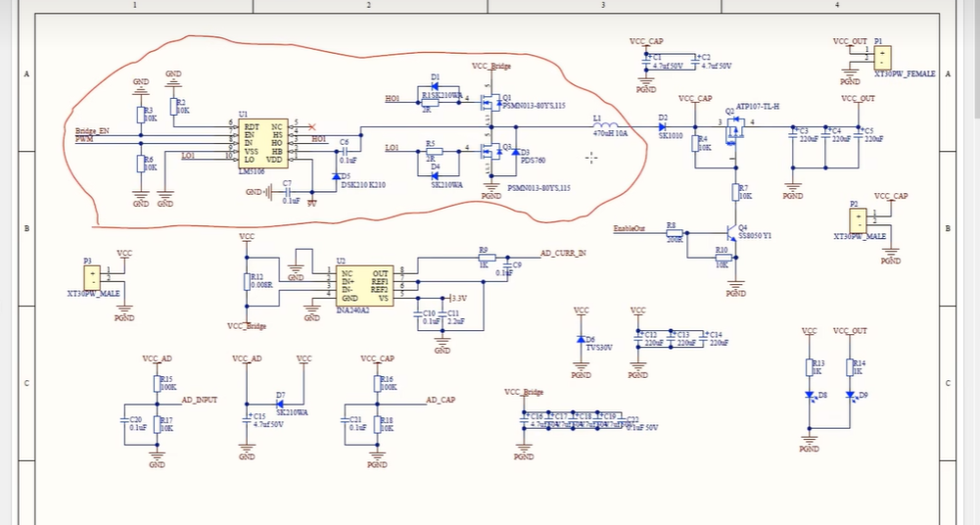The width and height of the screenshot is (980, 525).
Task: Select resistor R10 10K near Q4
Action: coord(723,257)
